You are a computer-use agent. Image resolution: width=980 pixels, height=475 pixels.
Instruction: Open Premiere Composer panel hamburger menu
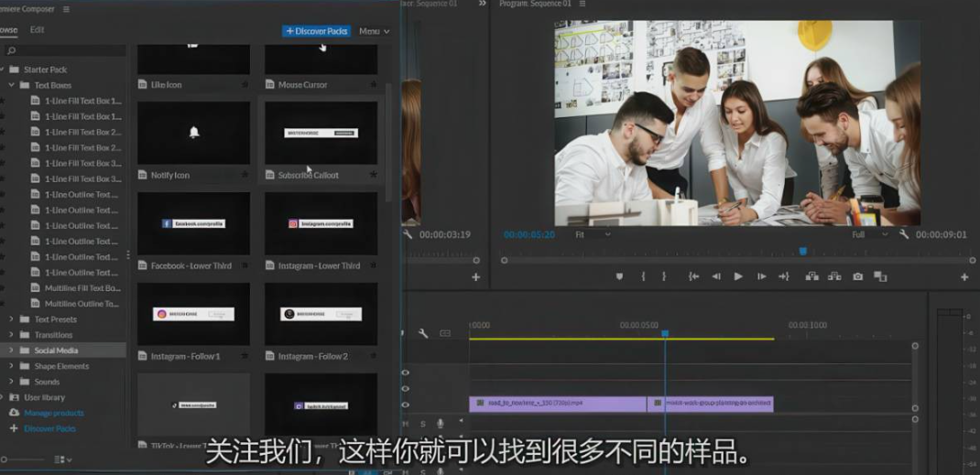coord(66,9)
